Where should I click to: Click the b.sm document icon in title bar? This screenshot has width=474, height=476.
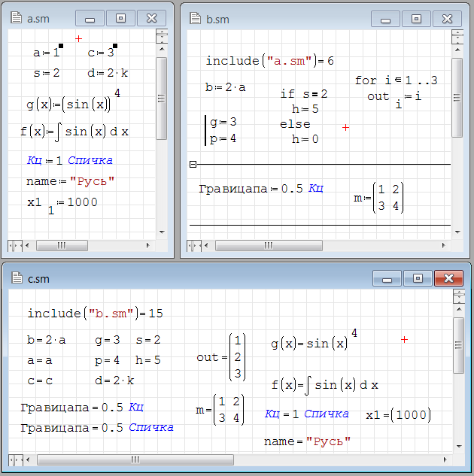(195, 19)
